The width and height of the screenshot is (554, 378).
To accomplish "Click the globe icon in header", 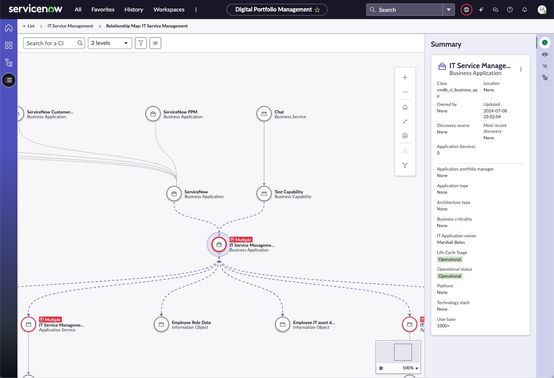I will (466, 10).
